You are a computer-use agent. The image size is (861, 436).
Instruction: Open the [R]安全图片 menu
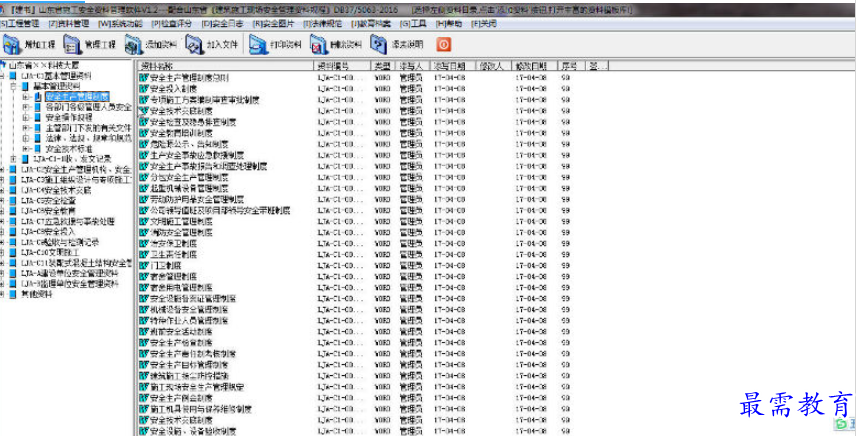point(273,24)
